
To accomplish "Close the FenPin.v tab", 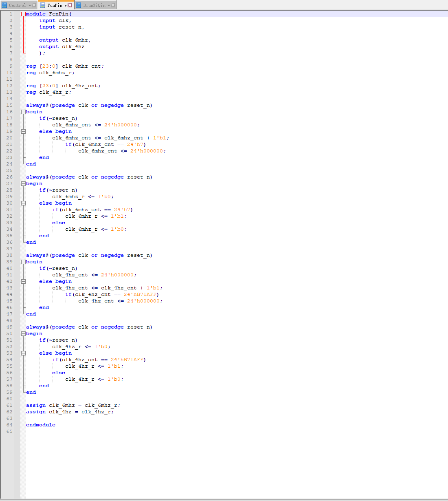I will coord(70,5).
